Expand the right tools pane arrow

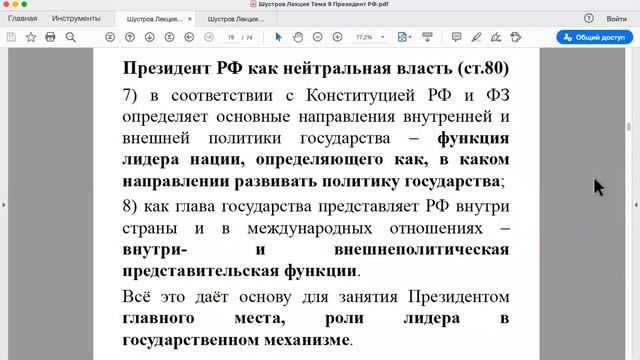tap(636, 204)
